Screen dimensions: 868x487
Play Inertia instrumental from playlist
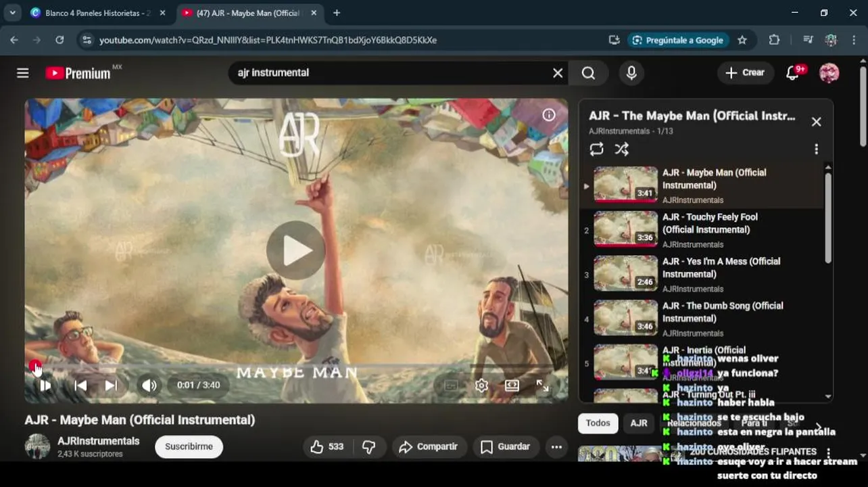(x=702, y=363)
